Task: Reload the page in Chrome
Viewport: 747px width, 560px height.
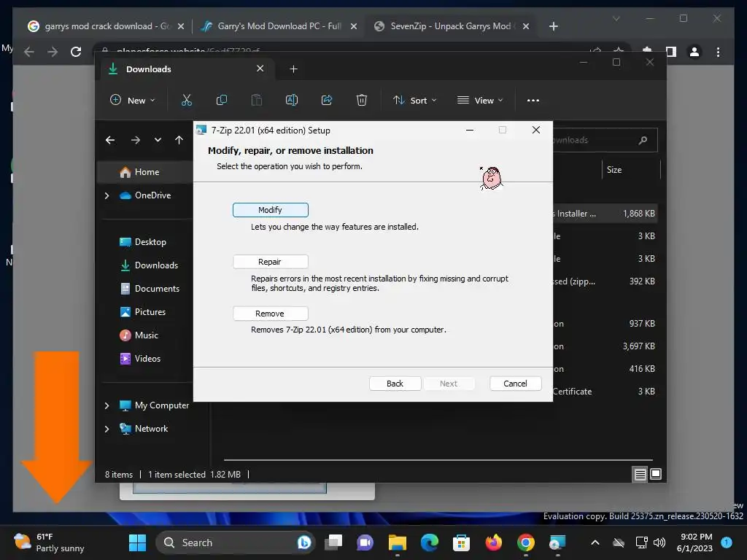Action: click(x=76, y=52)
